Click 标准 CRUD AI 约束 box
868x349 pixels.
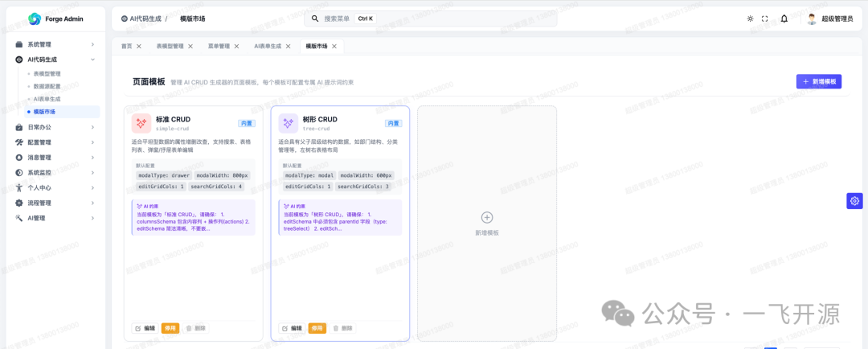pyautogui.click(x=193, y=217)
